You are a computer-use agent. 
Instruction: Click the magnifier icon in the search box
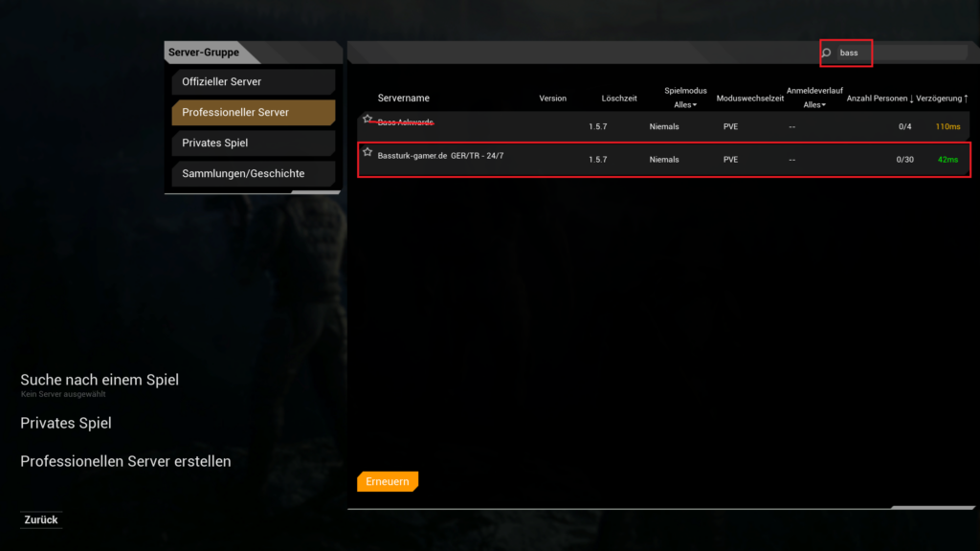point(827,53)
